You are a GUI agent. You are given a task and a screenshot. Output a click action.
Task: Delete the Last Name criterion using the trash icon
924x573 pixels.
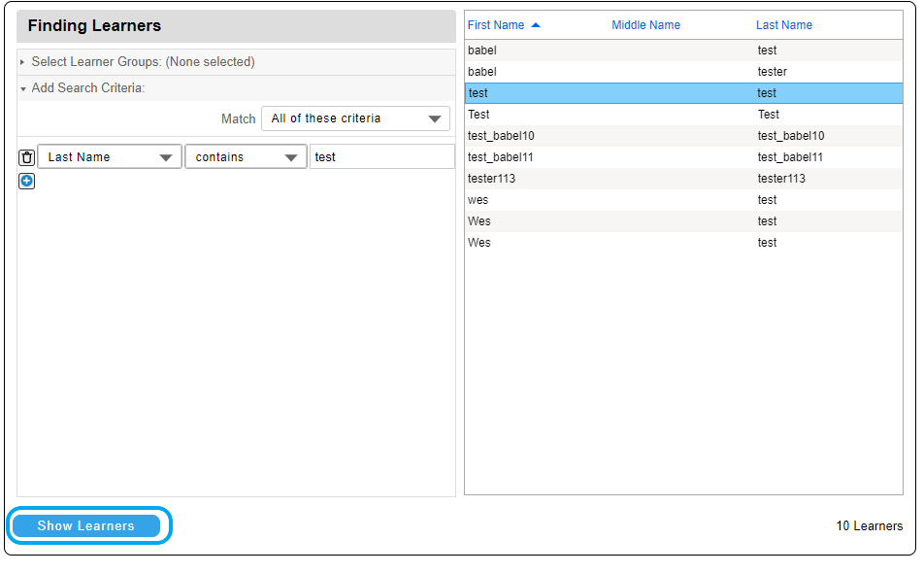[x=26, y=156]
